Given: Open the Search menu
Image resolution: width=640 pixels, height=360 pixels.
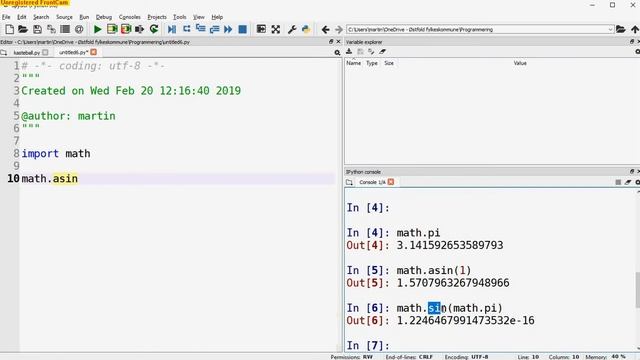Looking at the screenshot, I should pyautogui.click(x=41, y=17).
